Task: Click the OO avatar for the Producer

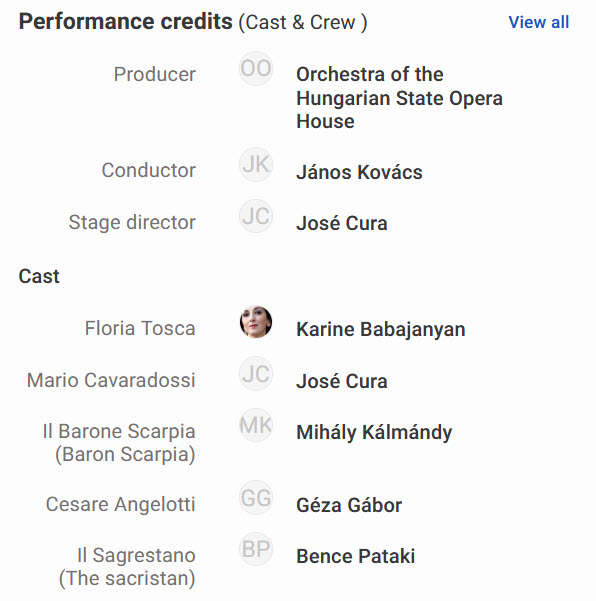Action: tap(256, 69)
